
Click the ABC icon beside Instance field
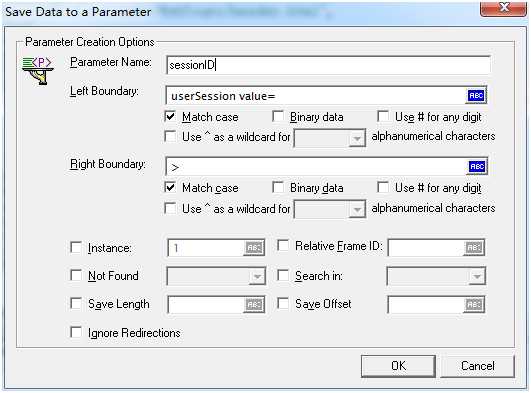click(254, 248)
